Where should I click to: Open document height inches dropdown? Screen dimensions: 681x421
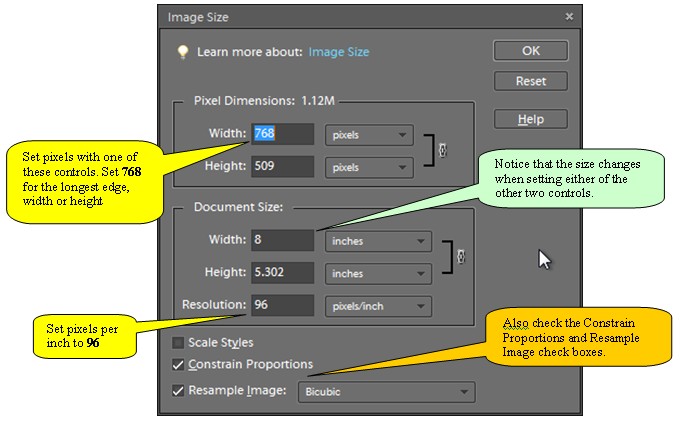pos(378,274)
